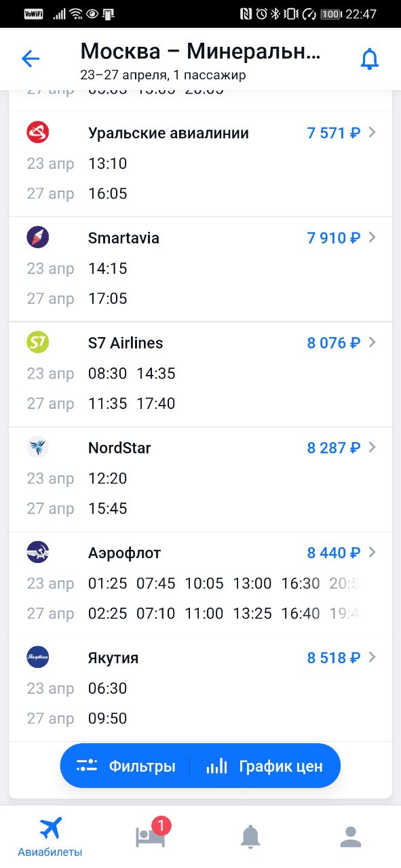Open График цен price chart

[x=265, y=766]
